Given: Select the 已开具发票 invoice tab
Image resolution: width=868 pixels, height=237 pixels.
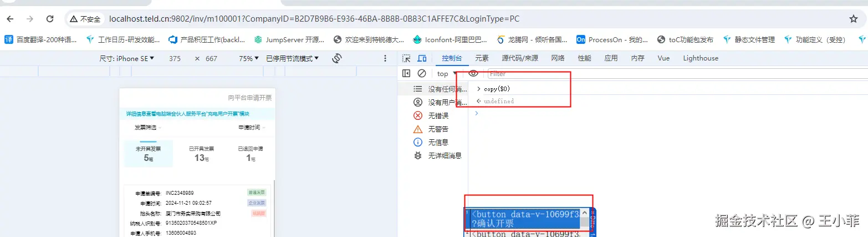Looking at the screenshot, I should click(x=201, y=153).
